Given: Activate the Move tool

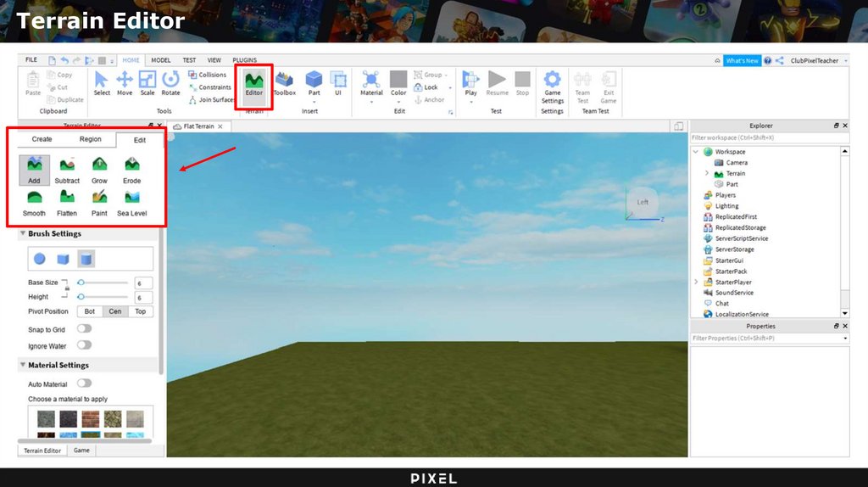Looking at the screenshot, I should click(x=125, y=84).
